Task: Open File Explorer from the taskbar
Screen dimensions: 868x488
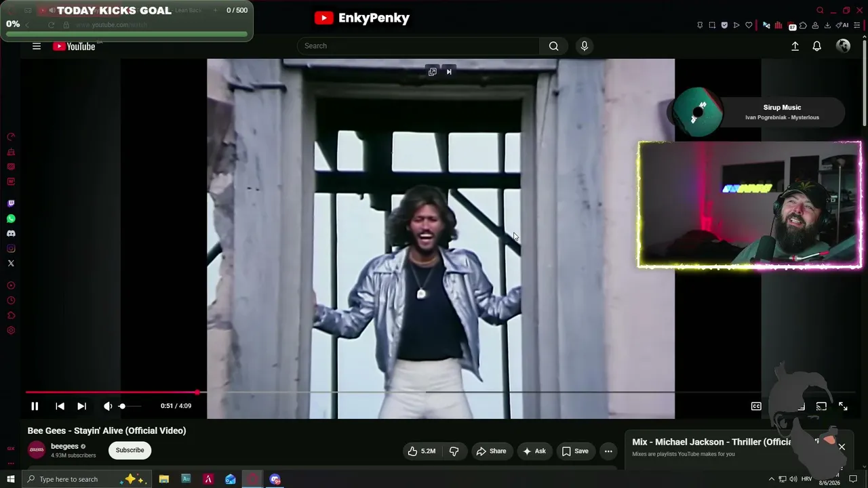Action: pos(164,479)
